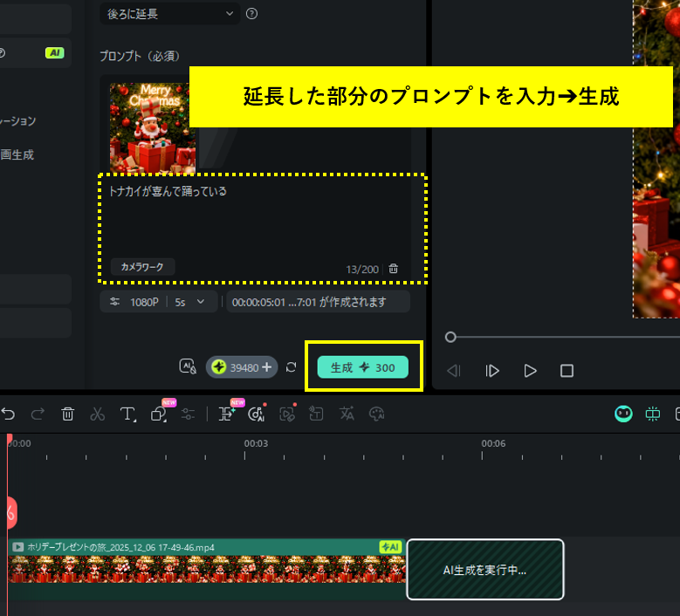Select the ーション sidebar item
Viewport: 680px width, 616px height.
(17, 121)
